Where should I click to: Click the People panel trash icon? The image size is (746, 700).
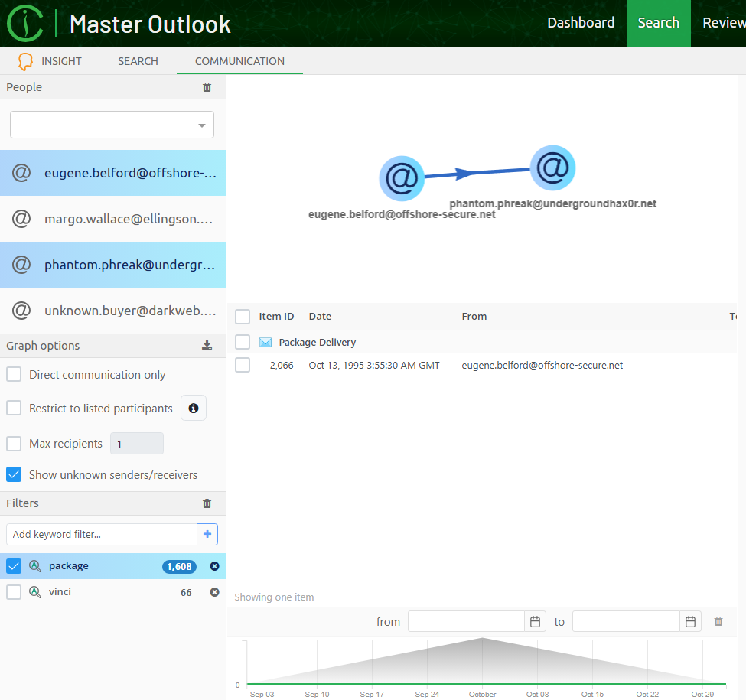207,87
